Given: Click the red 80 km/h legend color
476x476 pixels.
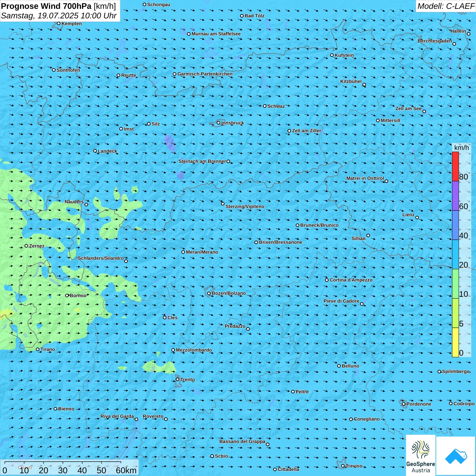Looking at the screenshot, I should pos(455,166).
